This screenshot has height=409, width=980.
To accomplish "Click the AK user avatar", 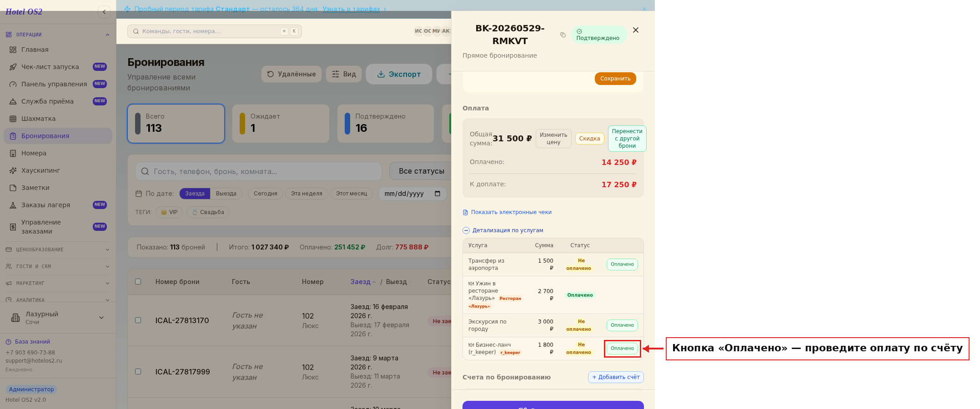I will click(x=446, y=31).
